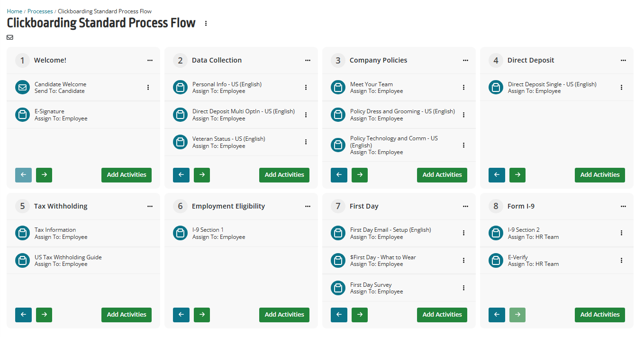Viewport: 644px width, 337px height.
Task: Open Company Policies step options menu
Action: [465, 60]
